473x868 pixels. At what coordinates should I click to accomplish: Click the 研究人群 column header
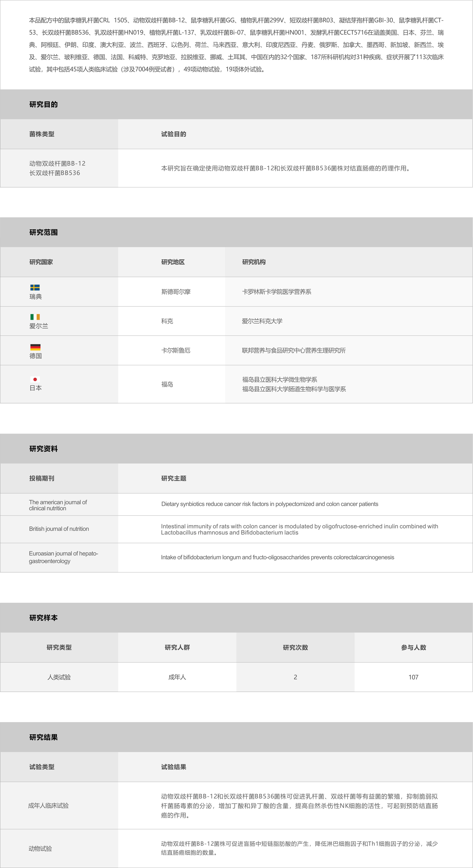pyautogui.click(x=177, y=647)
